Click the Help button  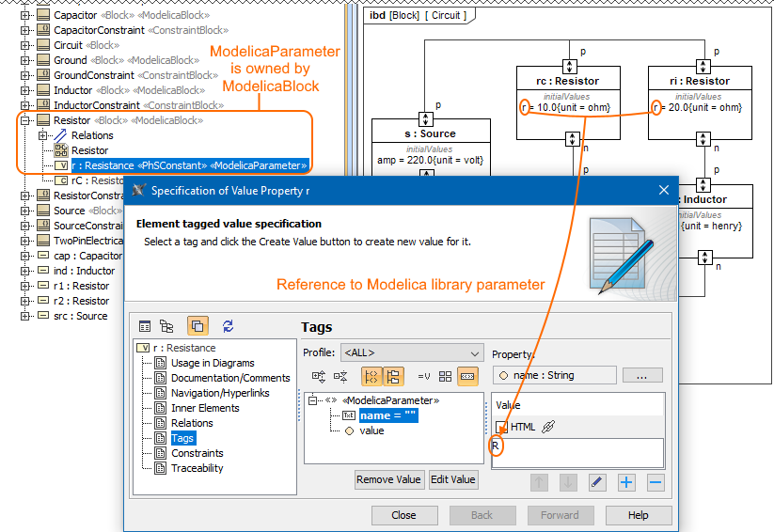[x=639, y=515]
